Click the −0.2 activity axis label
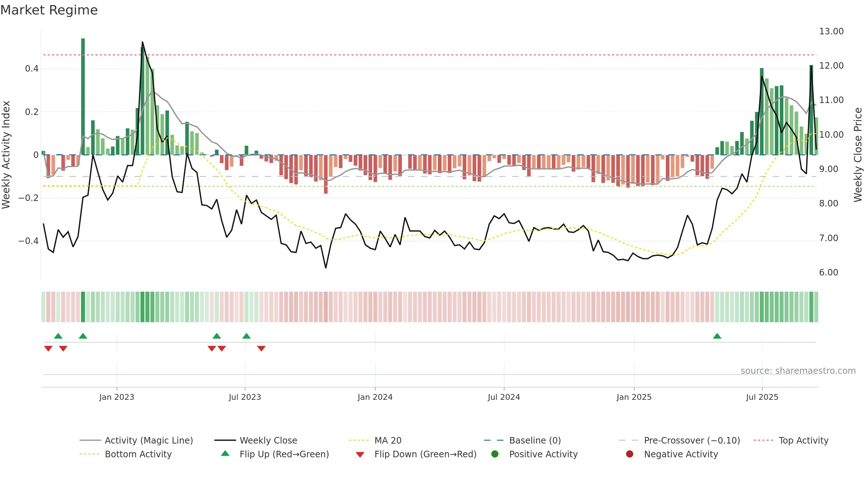 pyautogui.click(x=29, y=198)
